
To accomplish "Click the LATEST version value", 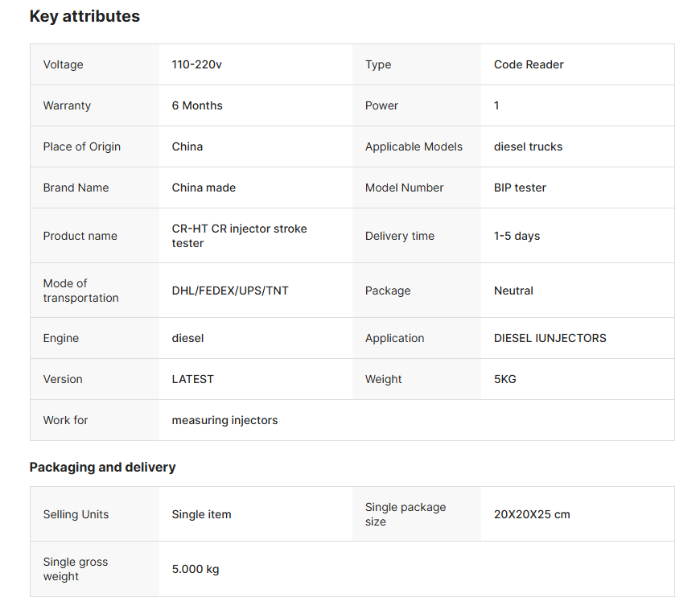I will point(192,379).
